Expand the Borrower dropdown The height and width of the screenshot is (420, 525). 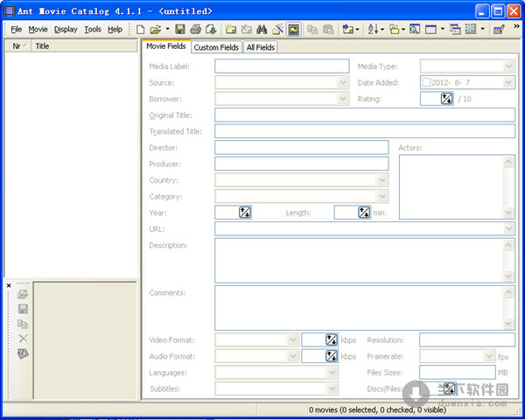pyautogui.click(x=343, y=99)
